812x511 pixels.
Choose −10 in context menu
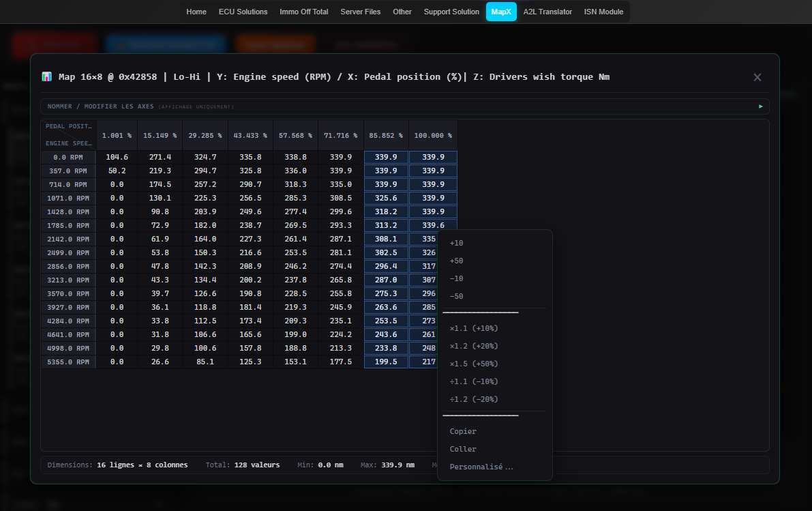coord(494,278)
